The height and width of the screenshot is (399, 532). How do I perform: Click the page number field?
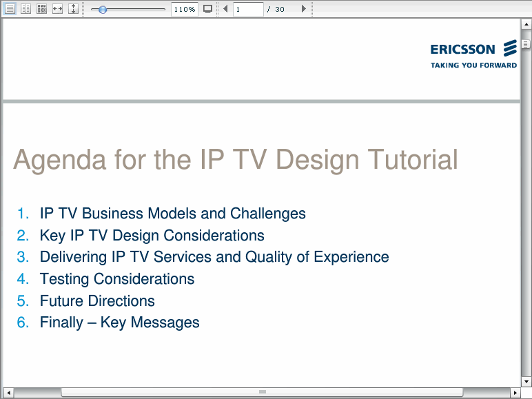pyautogui.click(x=248, y=9)
